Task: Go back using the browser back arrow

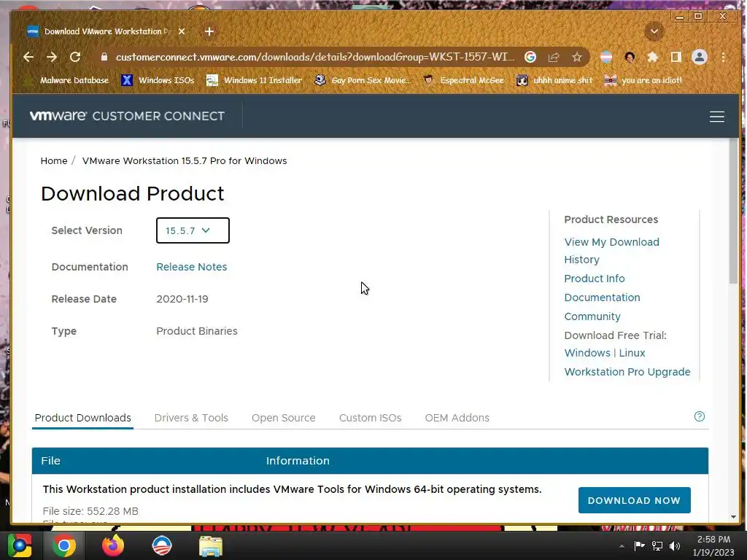Action: [x=28, y=57]
